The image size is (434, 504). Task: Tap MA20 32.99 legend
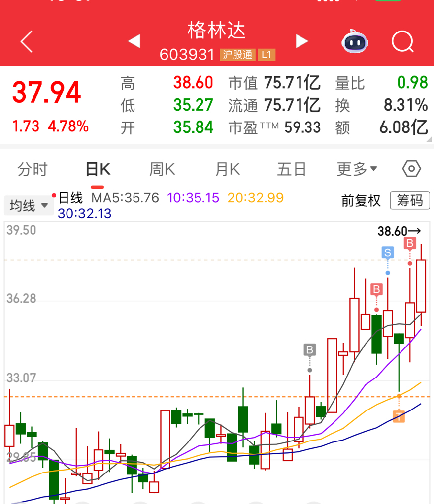256,198
